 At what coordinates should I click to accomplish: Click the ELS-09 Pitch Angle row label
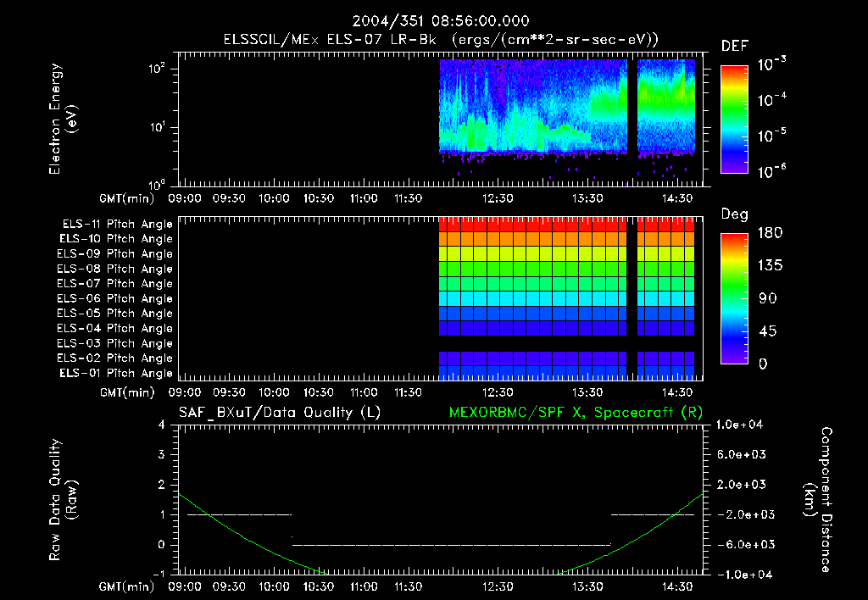(115, 254)
